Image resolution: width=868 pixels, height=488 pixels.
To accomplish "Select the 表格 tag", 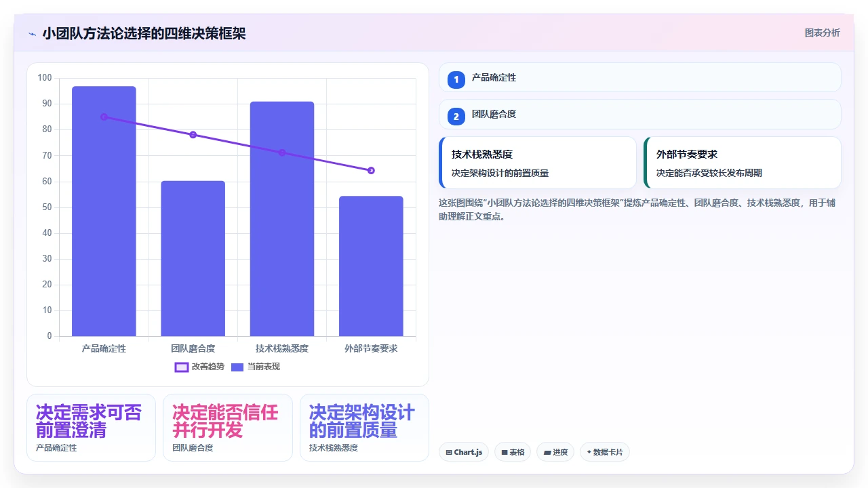I will pos(513,452).
